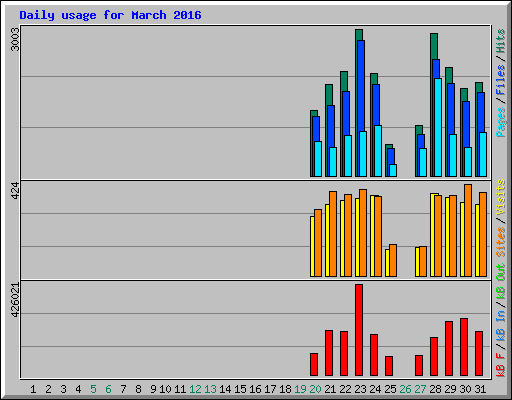Click day 12 on the x-axis
Image resolution: width=512 pixels, height=400 pixels.
[195, 389]
